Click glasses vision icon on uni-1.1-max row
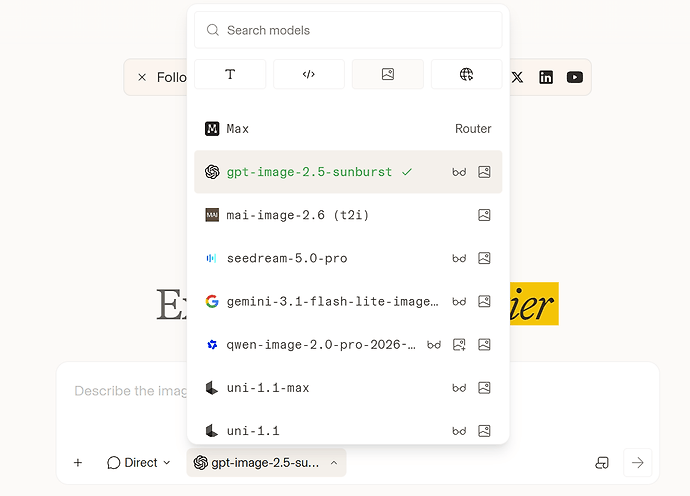This screenshot has height=496, width=690. pyautogui.click(x=459, y=388)
